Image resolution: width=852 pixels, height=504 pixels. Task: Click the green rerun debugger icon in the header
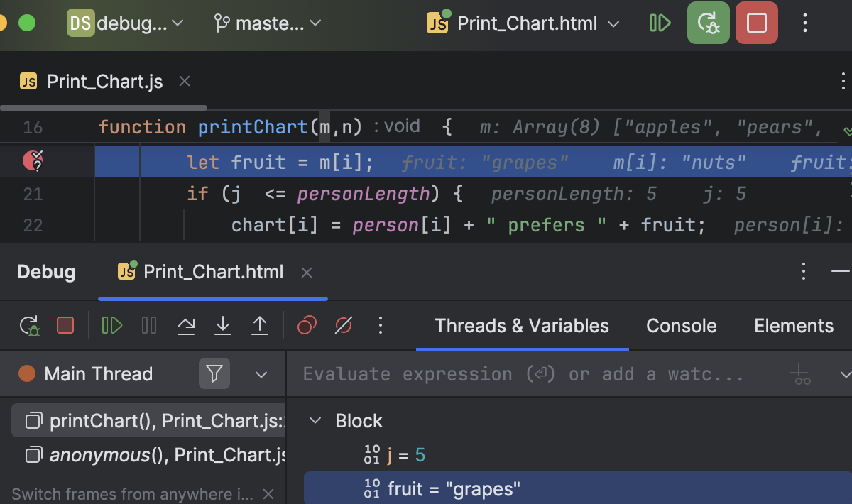coord(708,23)
